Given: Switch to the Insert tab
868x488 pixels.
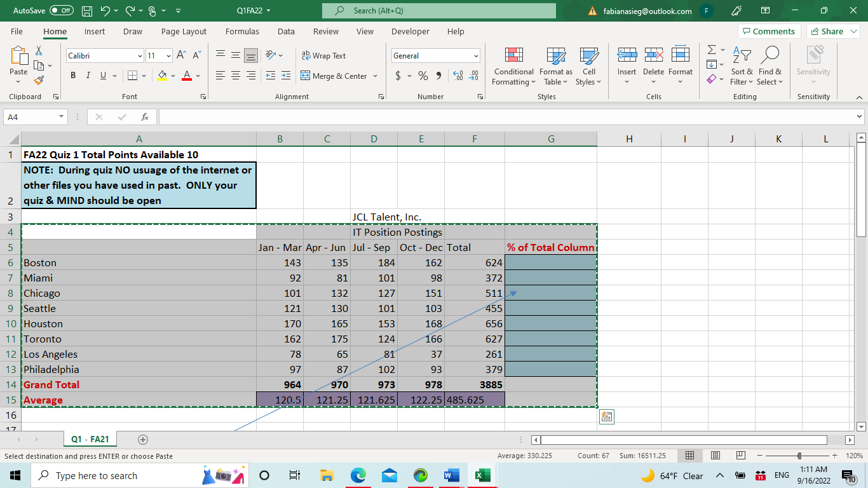Looking at the screenshot, I should point(95,31).
